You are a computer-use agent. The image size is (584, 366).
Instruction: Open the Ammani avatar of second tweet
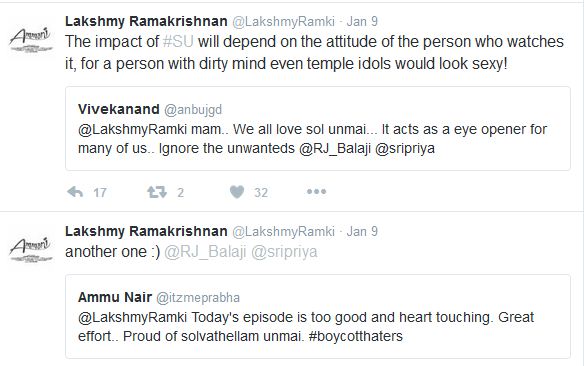coord(31,249)
